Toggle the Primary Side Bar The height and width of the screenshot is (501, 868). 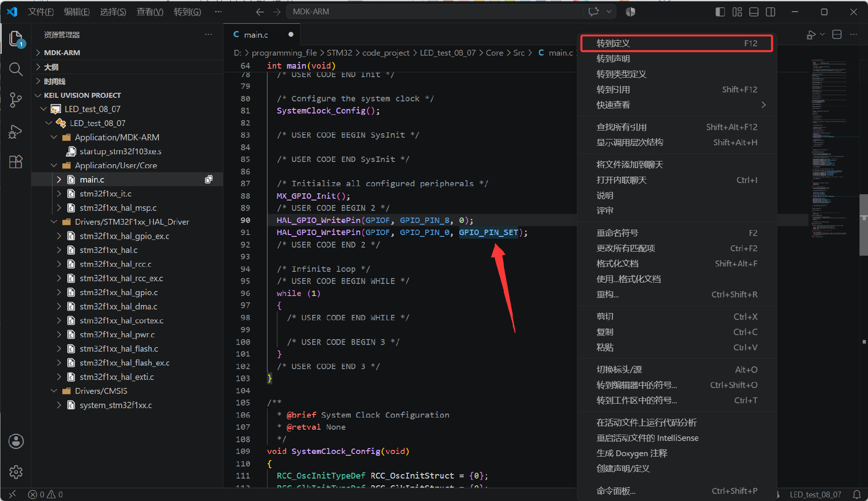click(720, 12)
